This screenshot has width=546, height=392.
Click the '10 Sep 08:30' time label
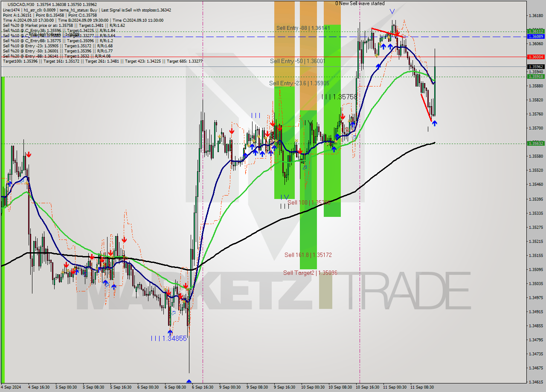tap(340, 387)
